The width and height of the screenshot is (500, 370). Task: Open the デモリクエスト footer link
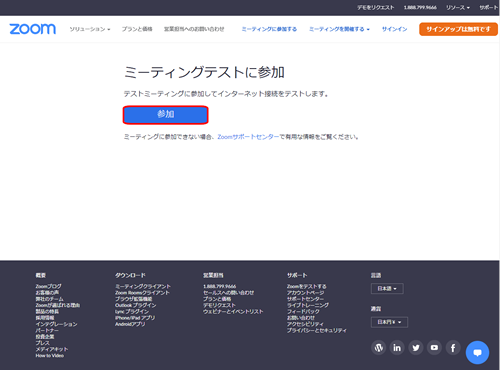219,305
